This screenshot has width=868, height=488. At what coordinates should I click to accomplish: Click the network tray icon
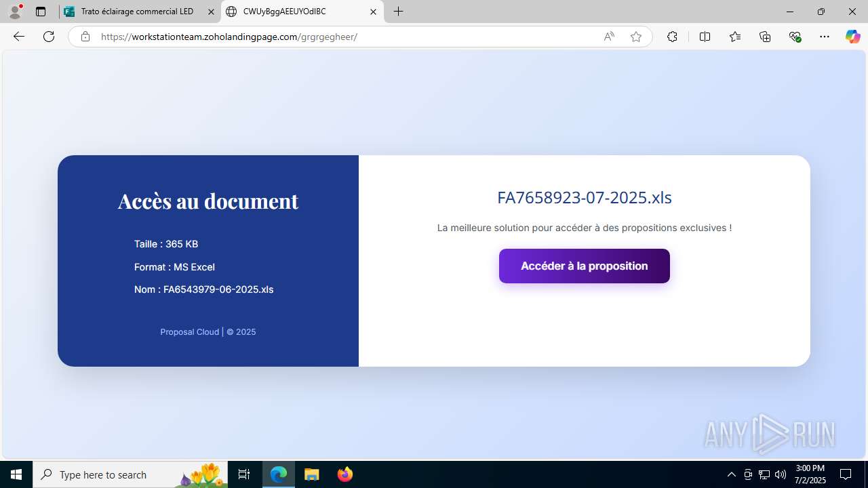coord(764,474)
